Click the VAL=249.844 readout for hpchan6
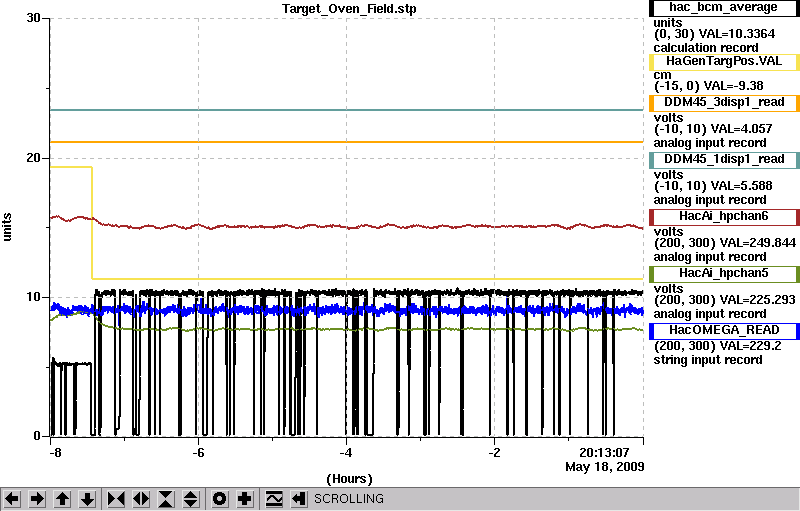This screenshot has width=800, height=511. coord(758,243)
